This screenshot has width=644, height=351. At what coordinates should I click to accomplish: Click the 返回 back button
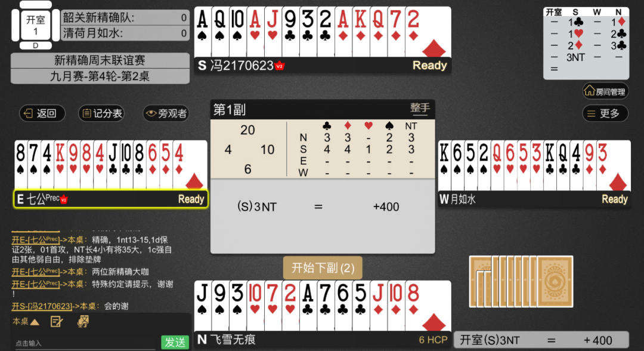point(42,113)
